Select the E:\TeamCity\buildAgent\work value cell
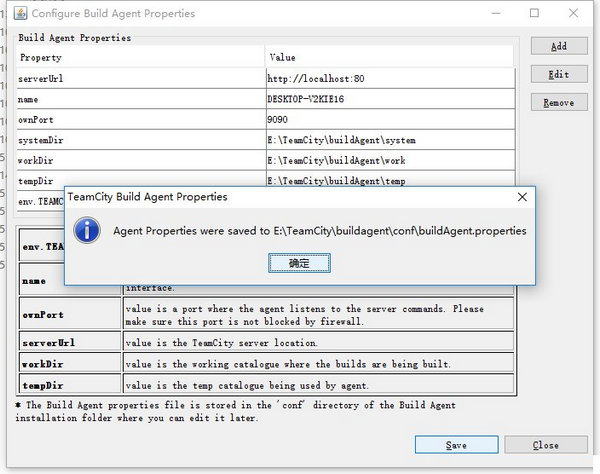Viewport: 600px width, 474px height. [391, 160]
